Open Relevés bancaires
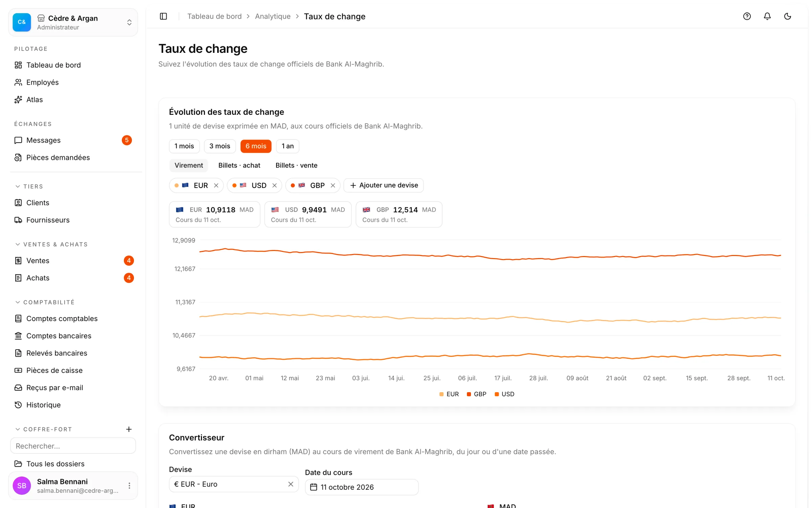The width and height of the screenshot is (812, 508). [73, 353]
